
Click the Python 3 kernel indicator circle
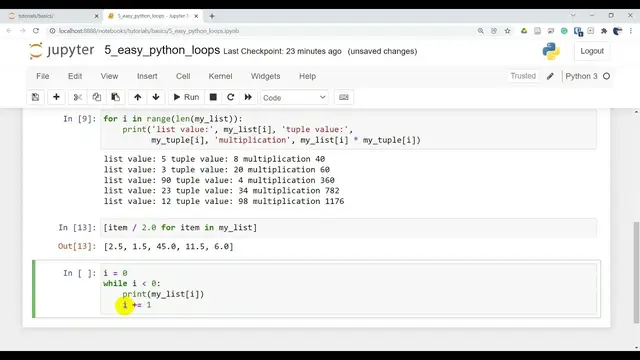[607, 76]
